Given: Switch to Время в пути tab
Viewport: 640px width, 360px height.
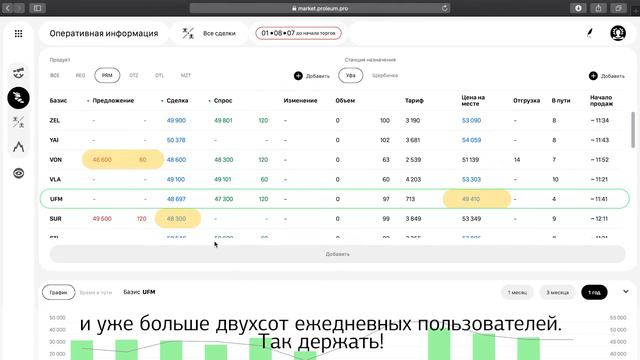Looking at the screenshot, I should [96, 292].
